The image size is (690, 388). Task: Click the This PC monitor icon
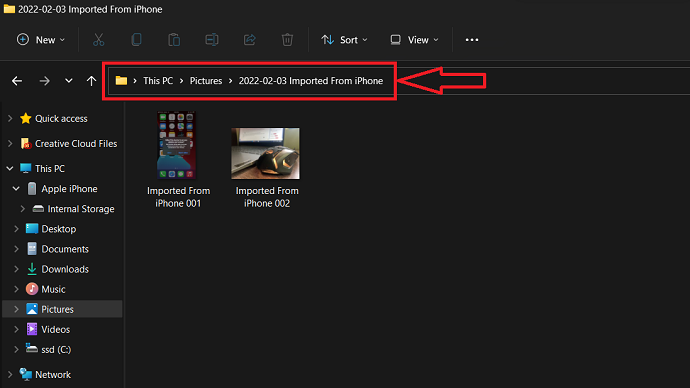(x=26, y=168)
